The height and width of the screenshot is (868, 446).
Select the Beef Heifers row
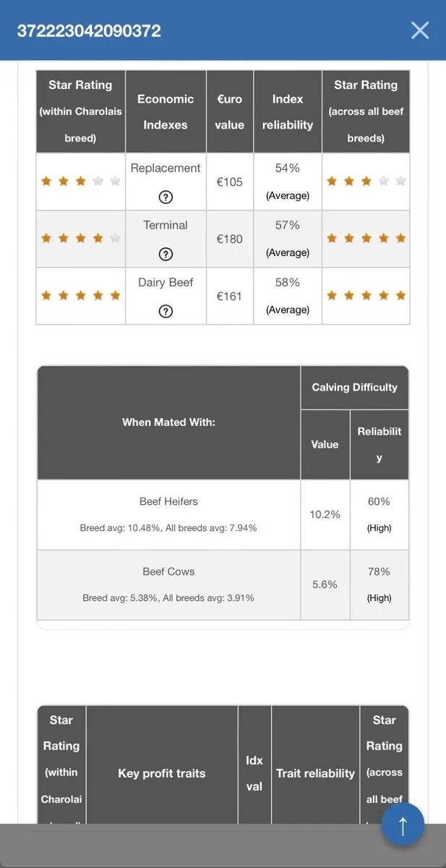click(x=223, y=514)
